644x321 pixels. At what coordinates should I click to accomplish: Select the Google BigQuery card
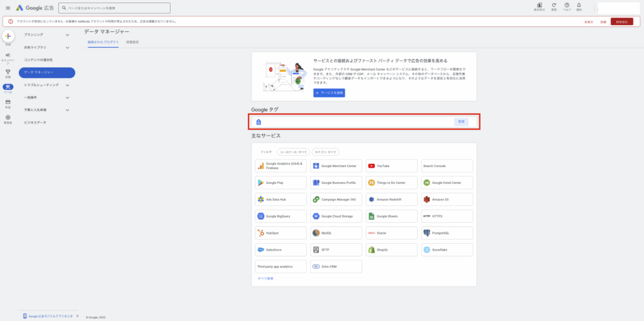tap(280, 216)
